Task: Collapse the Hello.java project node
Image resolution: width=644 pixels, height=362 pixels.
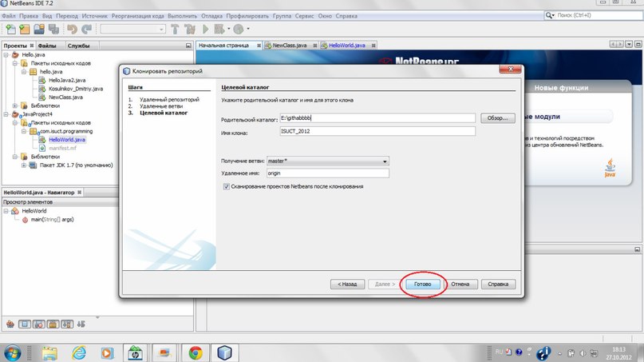Action: [x=6, y=54]
